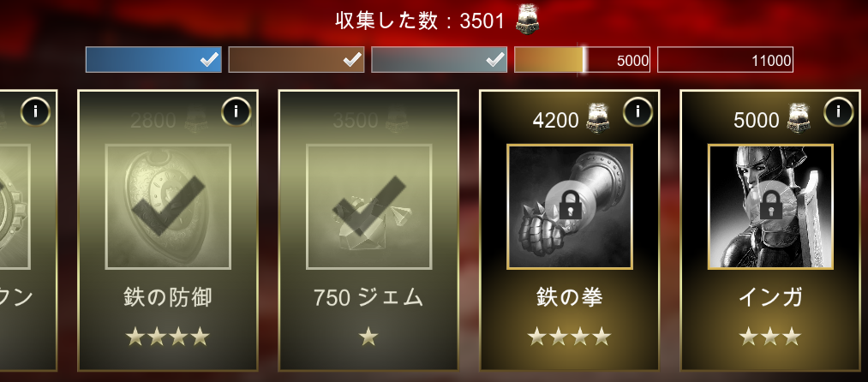Open info icon on 鉄の拳 card

[638, 112]
